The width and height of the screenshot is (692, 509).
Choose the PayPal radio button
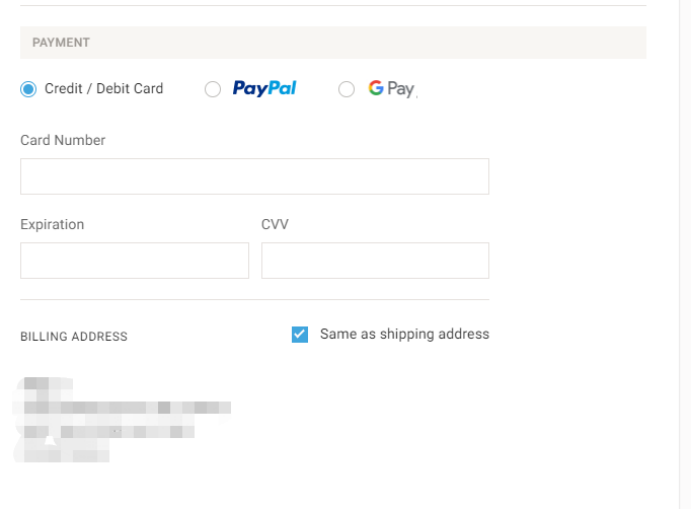pyautogui.click(x=213, y=89)
